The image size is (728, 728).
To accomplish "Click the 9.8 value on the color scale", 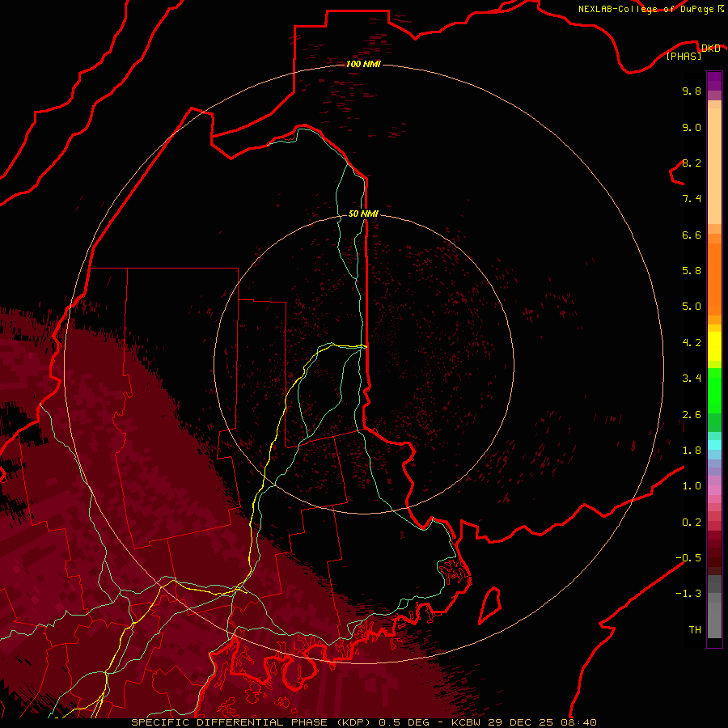I will click(692, 91).
